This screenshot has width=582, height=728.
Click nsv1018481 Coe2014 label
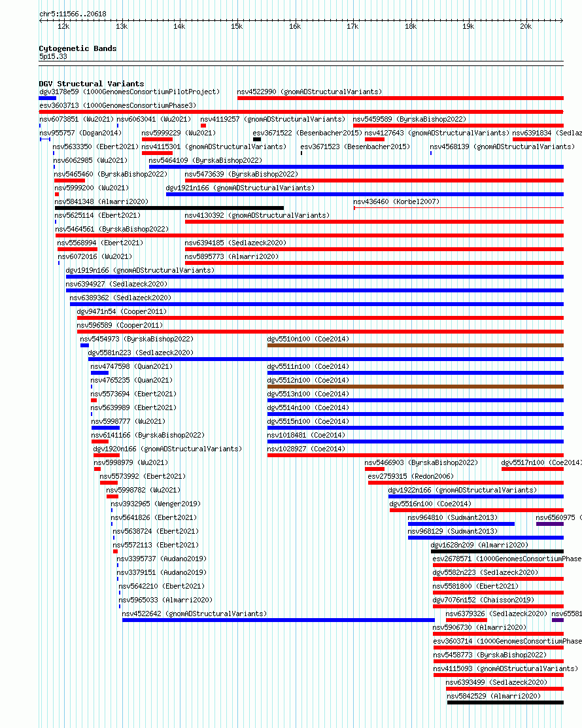[306, 435]
